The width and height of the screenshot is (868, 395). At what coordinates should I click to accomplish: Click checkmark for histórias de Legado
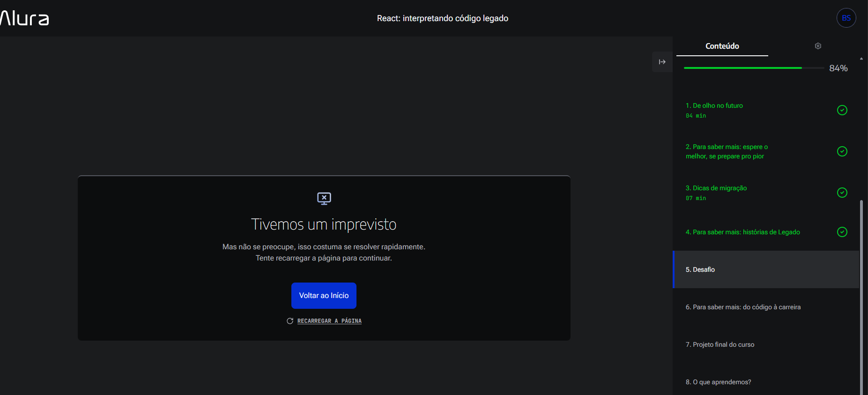point(842,232)
